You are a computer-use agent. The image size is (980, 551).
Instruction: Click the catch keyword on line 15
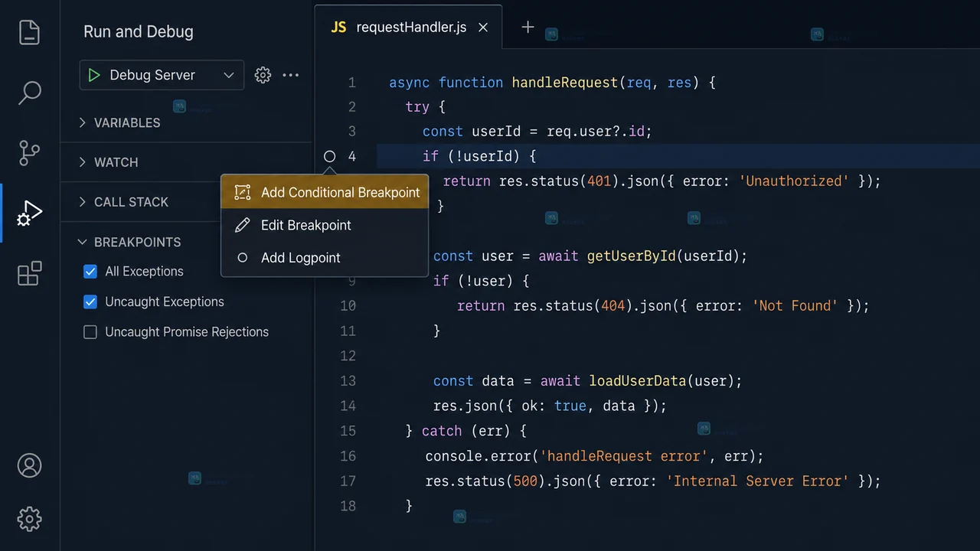[x=442, y=431]
